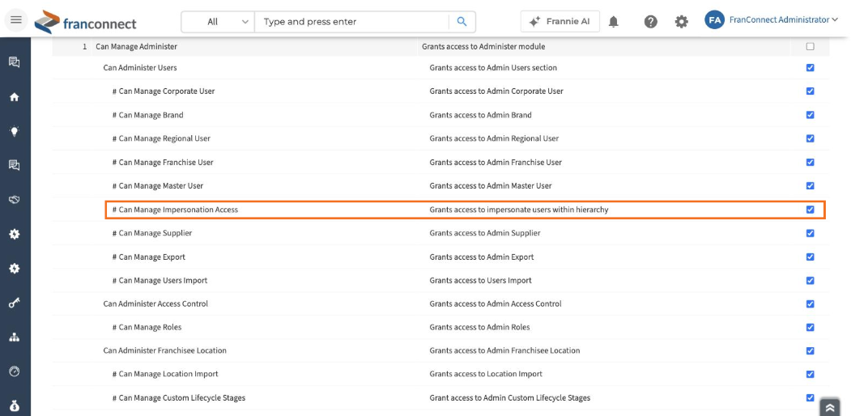
Task: Click the FA user avatar
Action: click(715, 20)
